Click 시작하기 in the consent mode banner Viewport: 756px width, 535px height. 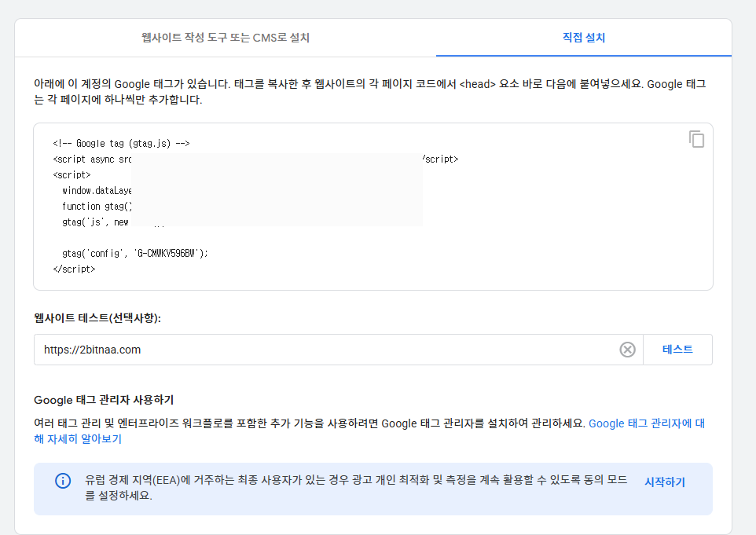click(665, 482)
